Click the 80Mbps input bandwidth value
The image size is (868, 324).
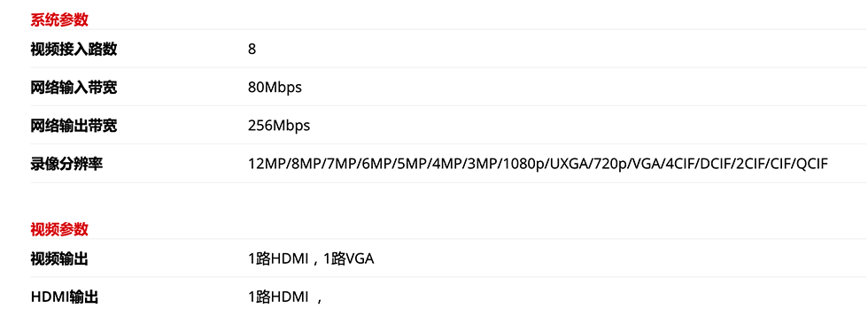[275, 88]
